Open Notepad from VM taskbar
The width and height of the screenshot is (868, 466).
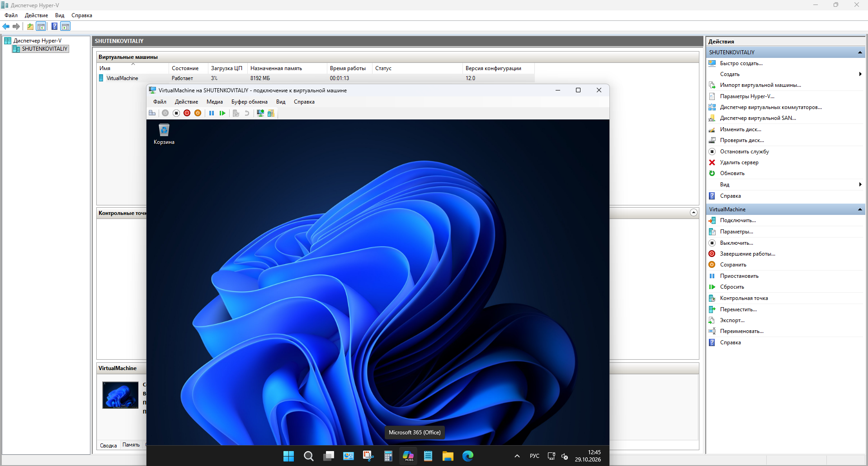tap(428, 456)
